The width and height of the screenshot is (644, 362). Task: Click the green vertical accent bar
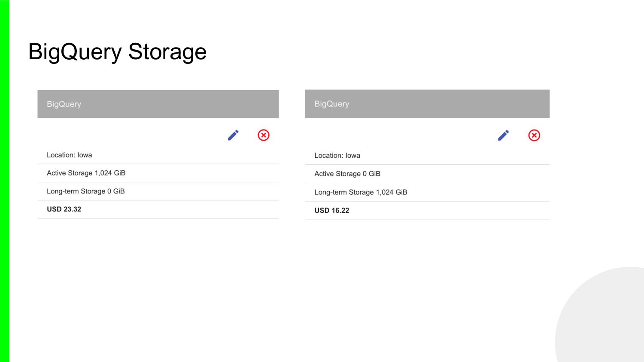tap(4, 181)
